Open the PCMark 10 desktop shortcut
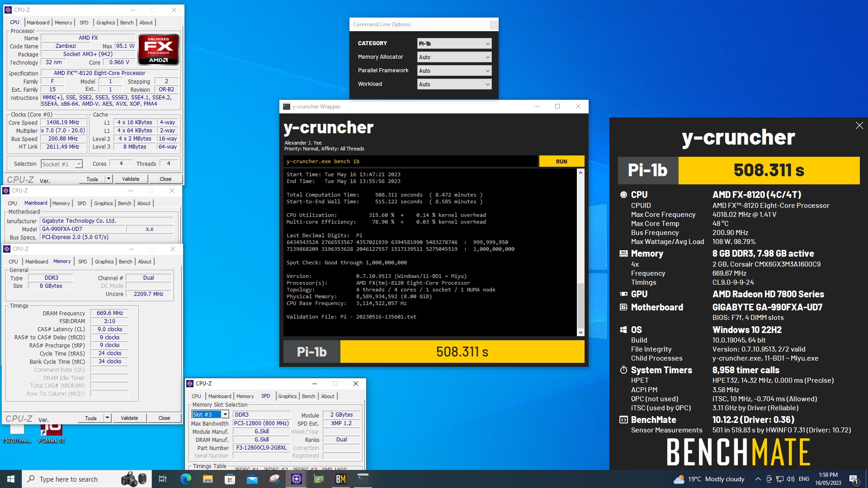The height and width of the screenshot is (488, 868). (x=51, y=434)
